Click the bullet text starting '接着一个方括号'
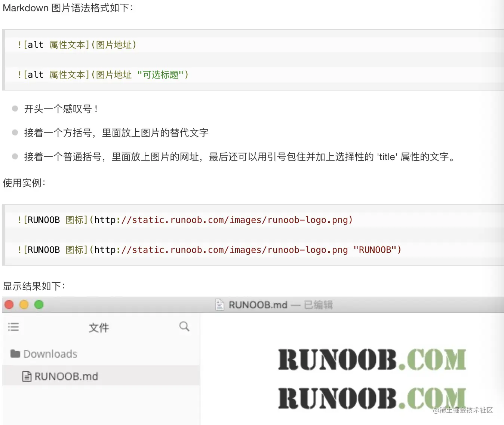Image resolution: width=504 pixels, height=425 pixels. (116, 133)
